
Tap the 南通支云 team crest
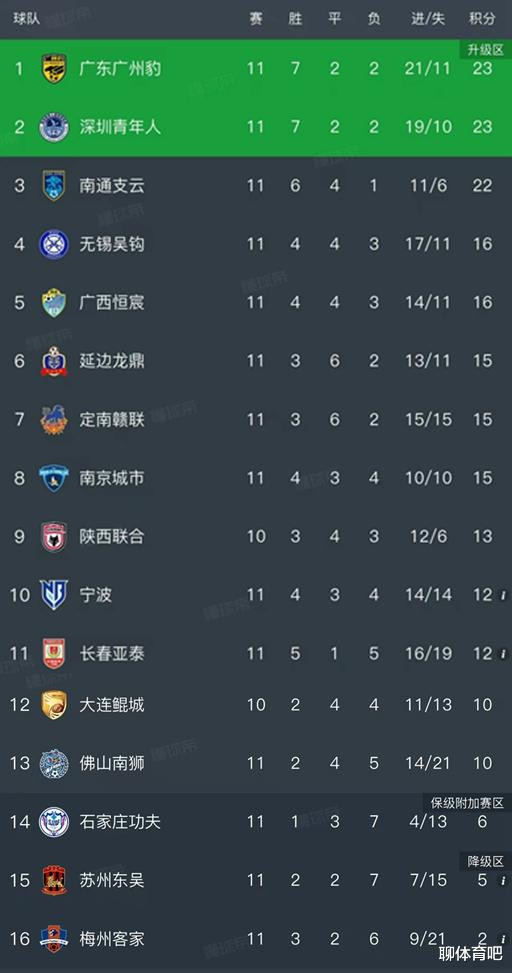[x=54, y=186]
